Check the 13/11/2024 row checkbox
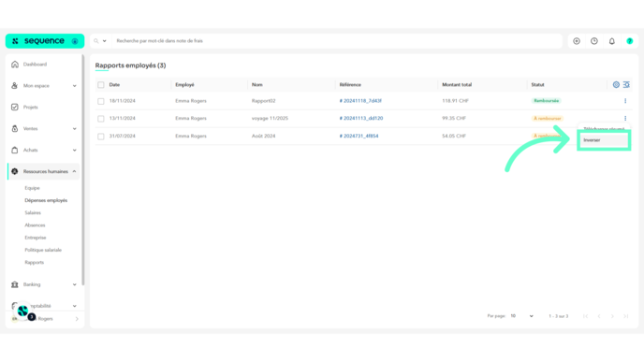The width and height of the screenshot is (644, 362). (101, 119)
